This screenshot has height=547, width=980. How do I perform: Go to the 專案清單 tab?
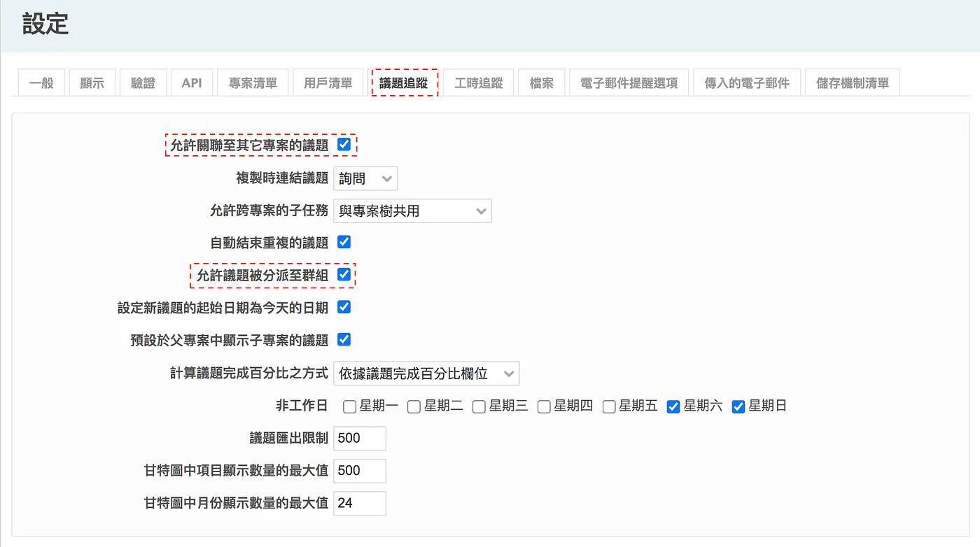pyautogui.click(x=253, y=83)
